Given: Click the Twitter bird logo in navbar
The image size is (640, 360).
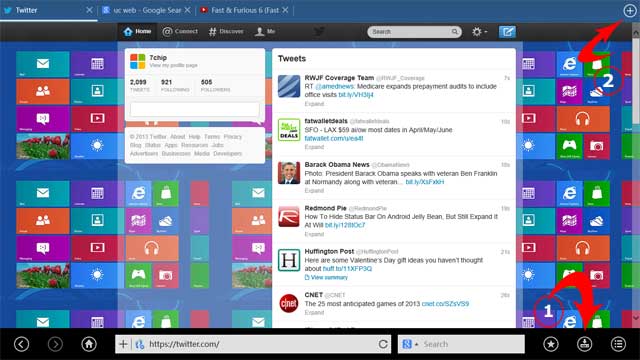Looking at the screenshot, I should [319, 31].
